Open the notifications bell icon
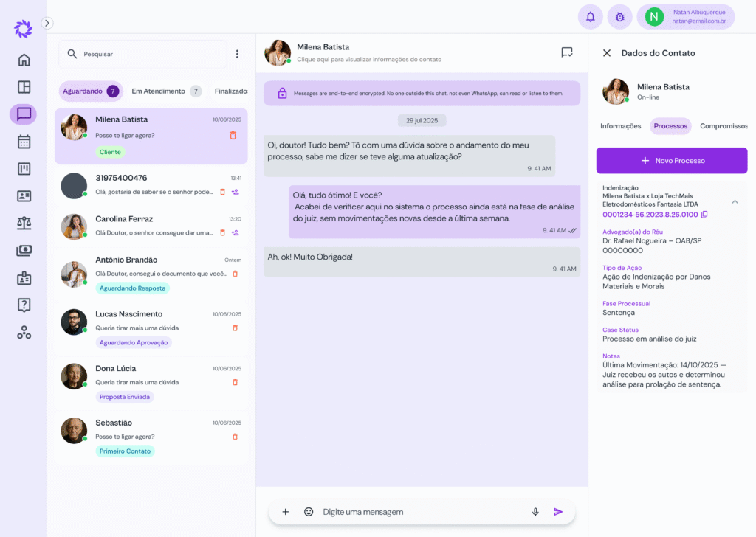This screenshot has width=756, height=537. 590,16
